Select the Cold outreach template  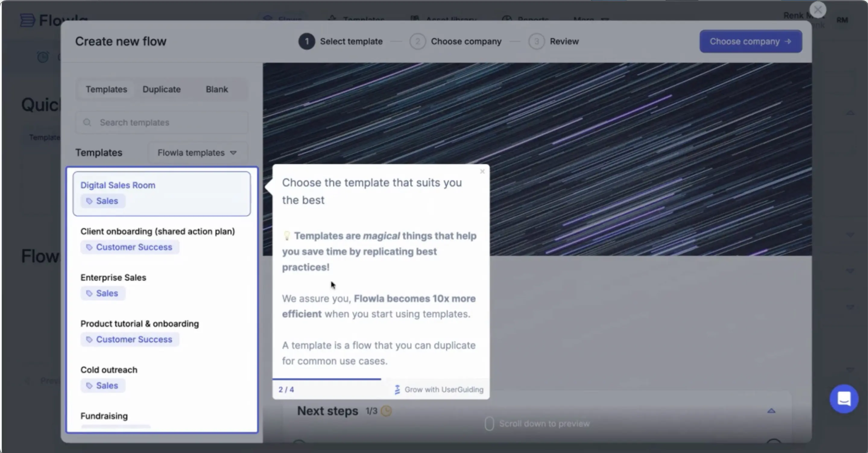click(109, 370)
